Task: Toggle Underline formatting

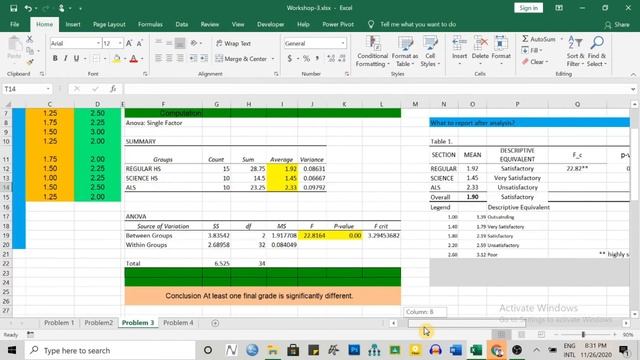Action: pyautogui.click(x=76, y=58)
